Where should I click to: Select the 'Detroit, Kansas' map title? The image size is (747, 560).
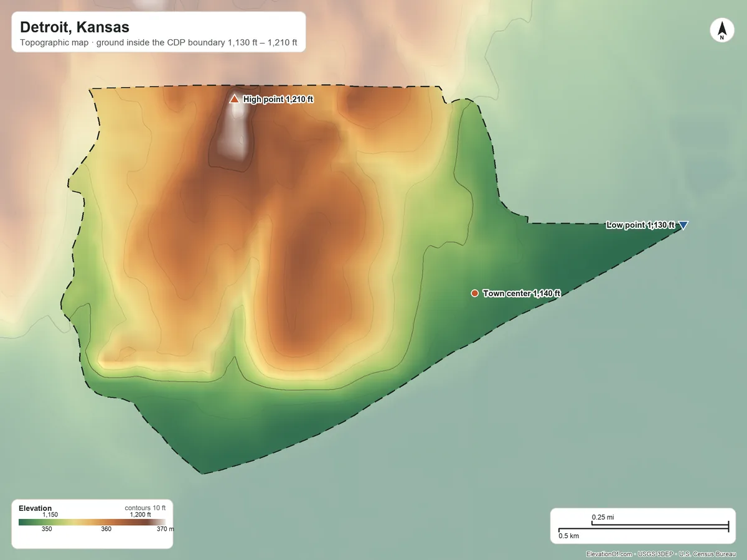(75, 27)
